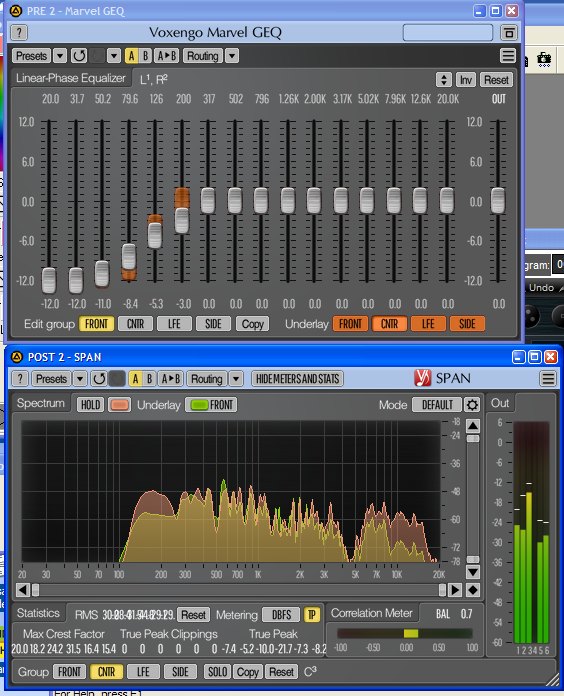
Task: Reset SPAN statistics
Action: click(x=193, y=615)
